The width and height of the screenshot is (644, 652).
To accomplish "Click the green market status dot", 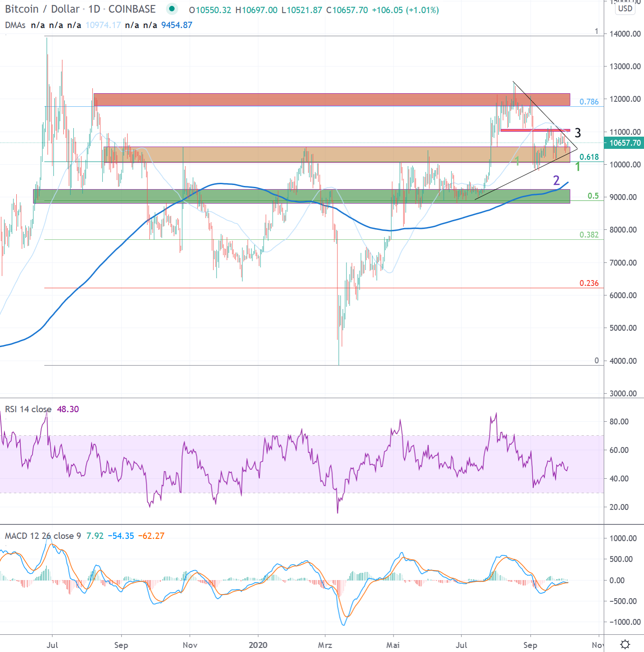I will tap(171, 9).
